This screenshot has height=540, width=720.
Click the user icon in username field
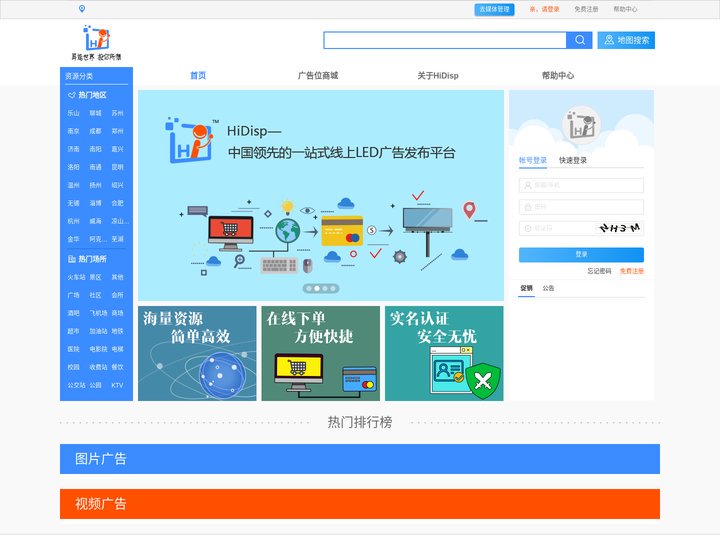[528, 185]
